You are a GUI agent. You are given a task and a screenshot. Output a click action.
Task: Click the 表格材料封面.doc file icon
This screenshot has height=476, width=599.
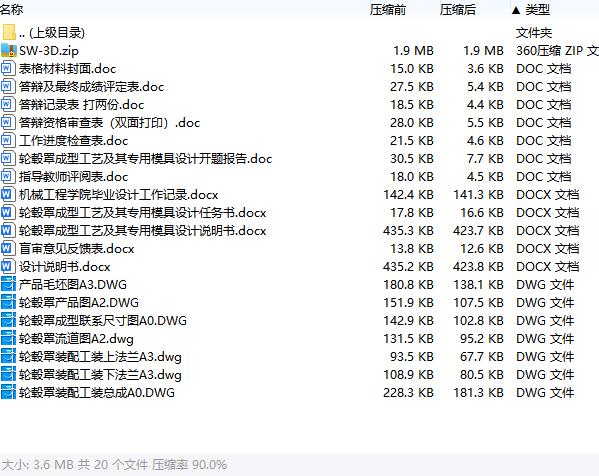point(8,68)
